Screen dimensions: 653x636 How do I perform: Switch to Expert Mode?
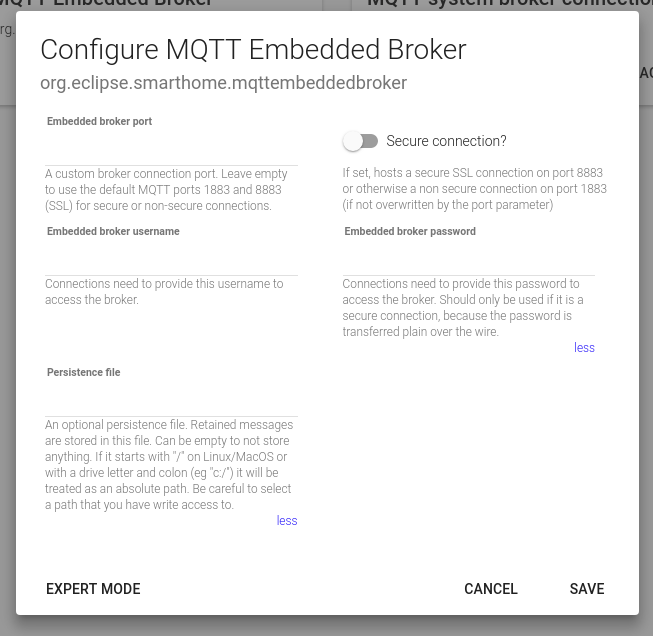93,589
